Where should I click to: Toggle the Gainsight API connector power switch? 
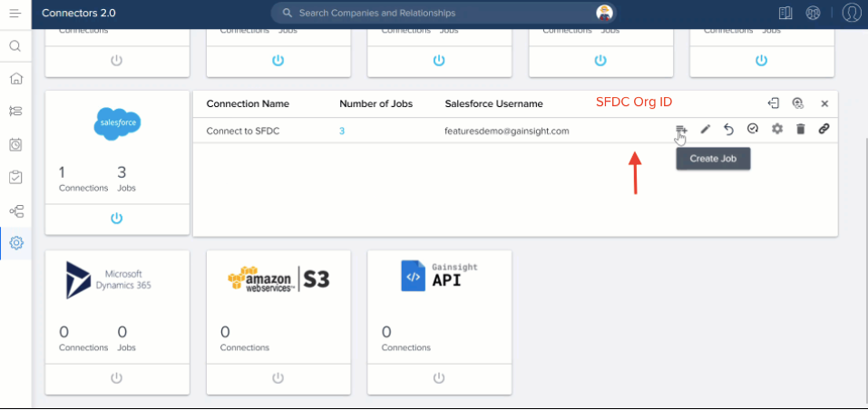pyautogui.click(x=439, y=378)
